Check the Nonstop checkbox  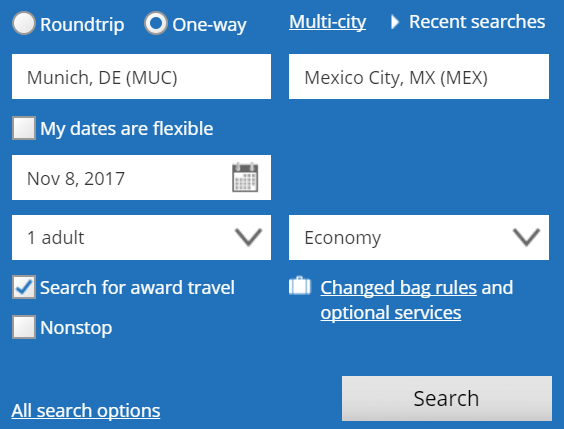(x=24, y=327)
